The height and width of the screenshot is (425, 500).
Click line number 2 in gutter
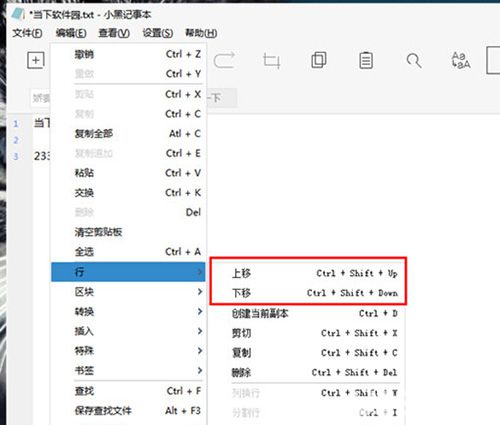[16, 140]
